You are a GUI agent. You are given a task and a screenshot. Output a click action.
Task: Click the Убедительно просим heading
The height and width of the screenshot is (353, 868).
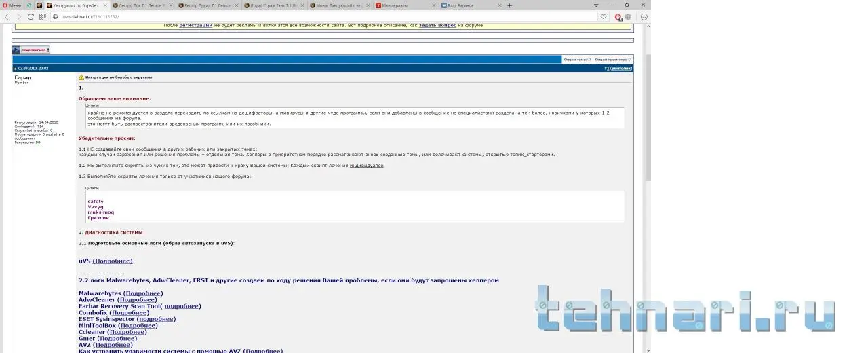coord(107,138)
